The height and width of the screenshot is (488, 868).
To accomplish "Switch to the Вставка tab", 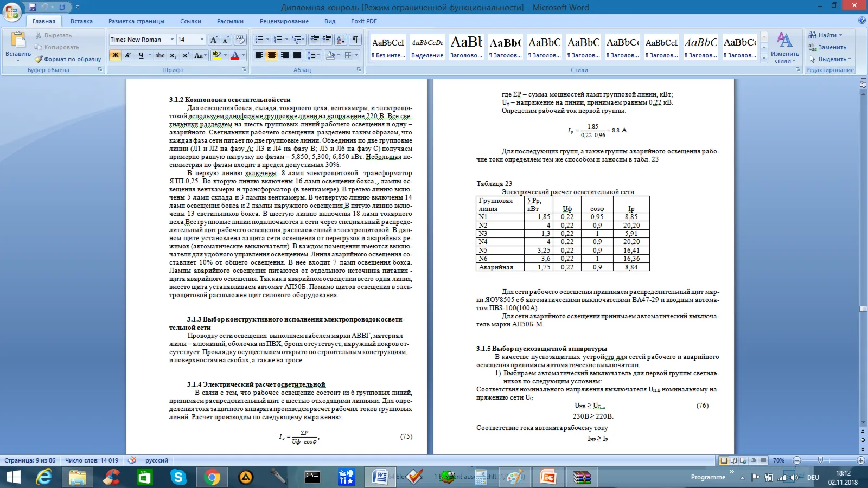I will 81,21.
